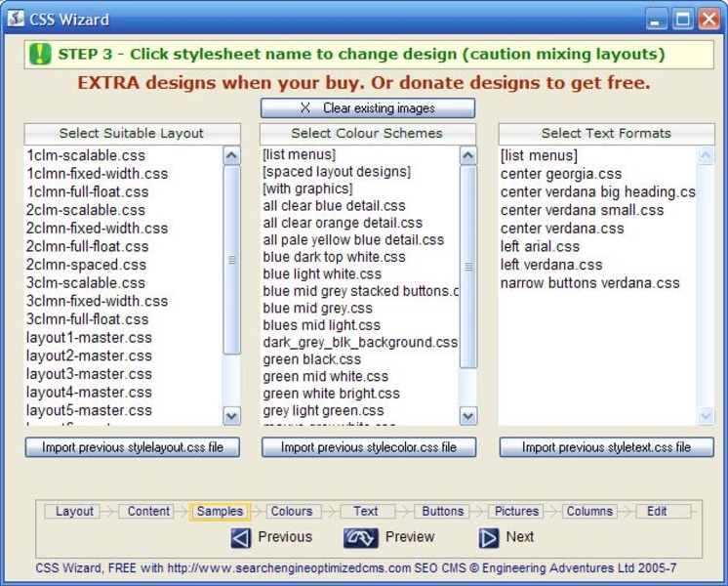
Task: Click Import previous stylecolor.css file
Action: [x=369, y=447]
